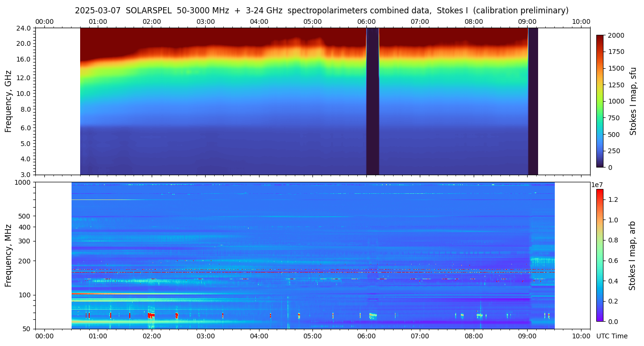Click the red burst near 02:00 in the lower spectrogram
This screenshot has width=644, height=346.
click(x=151, y=315)
